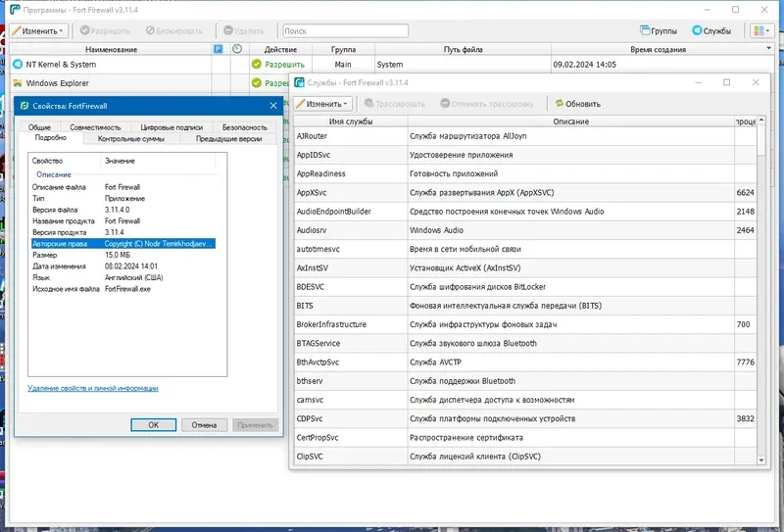Click the services list scroll-up arrow
Viewport: 784px width, 532px height.
click(x=761, y=121)
